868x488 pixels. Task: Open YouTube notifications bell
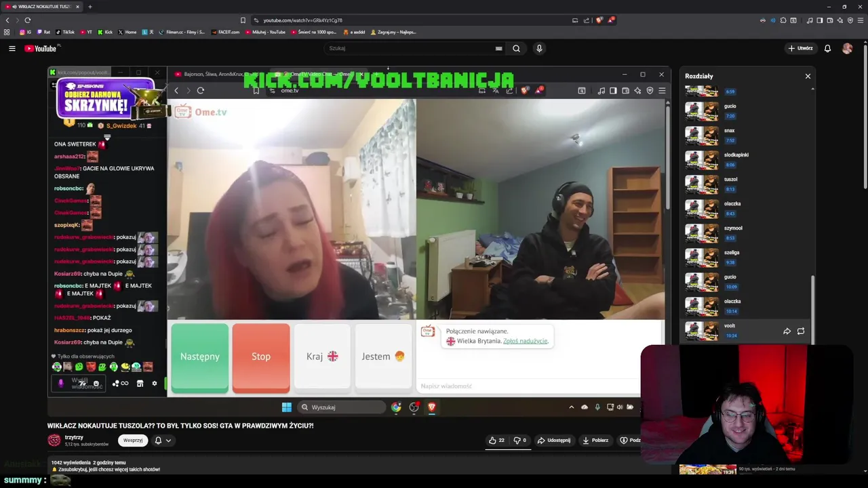point(827,48)
